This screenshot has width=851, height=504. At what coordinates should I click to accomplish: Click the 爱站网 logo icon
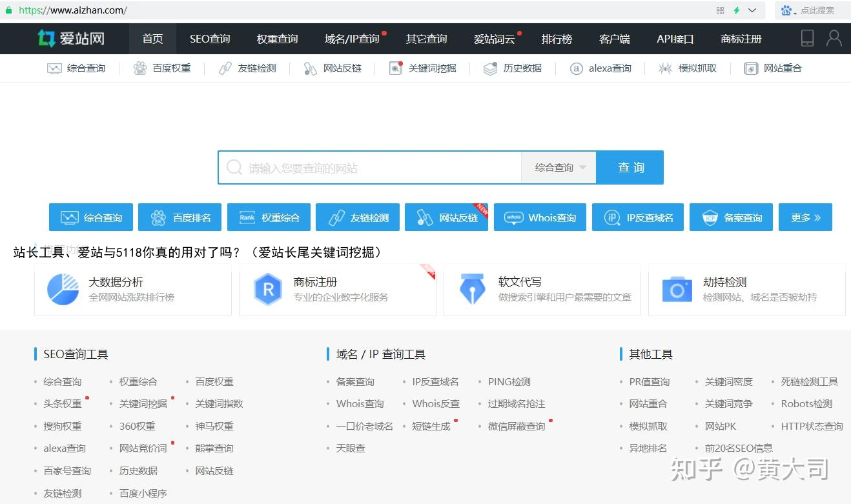pyautogui.click(x=46, y=39)
